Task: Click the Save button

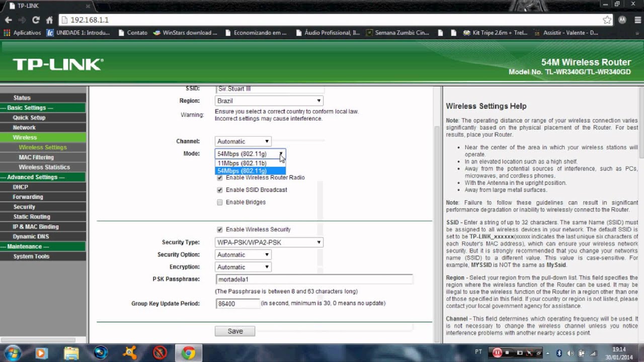Action: point(235,331)
